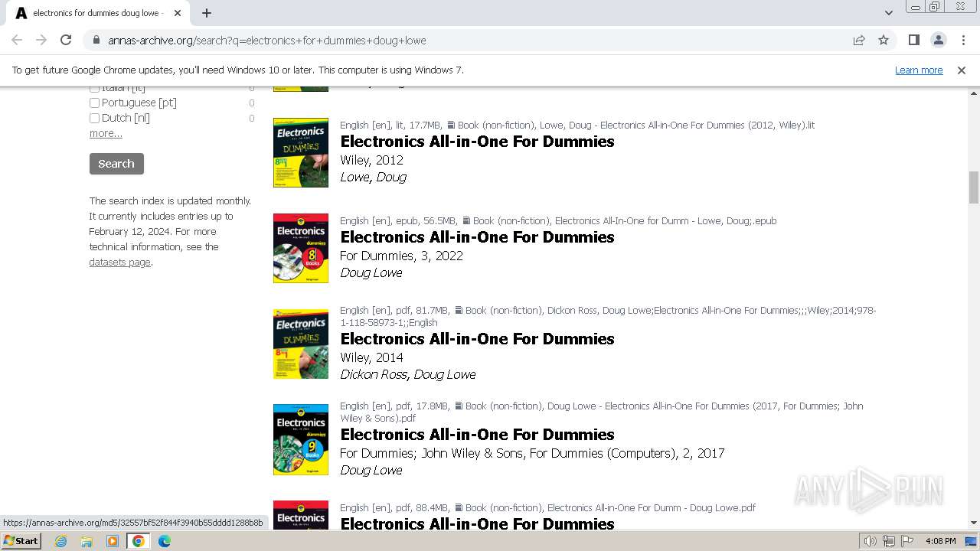Click author text 'Lowe, Doug'

373,177
